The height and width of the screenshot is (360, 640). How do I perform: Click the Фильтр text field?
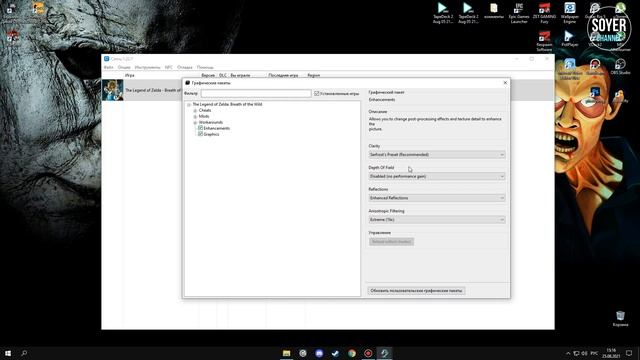click(256, 93)
